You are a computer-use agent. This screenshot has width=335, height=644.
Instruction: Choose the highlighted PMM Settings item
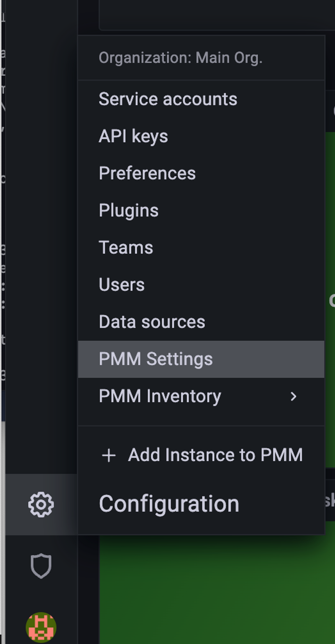201,359
